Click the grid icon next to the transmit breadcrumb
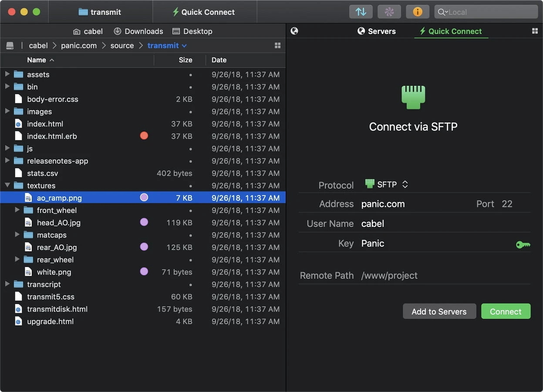The height and width of the screenshot is (392, 543). [278, 45]
